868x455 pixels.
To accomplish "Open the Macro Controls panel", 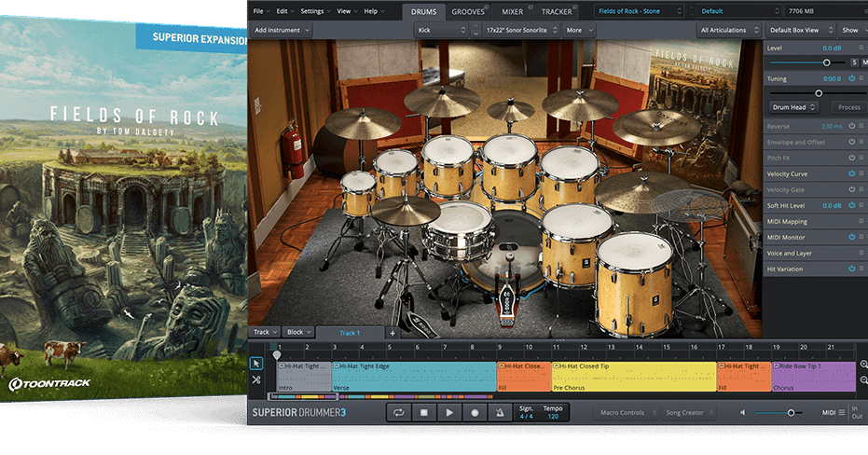I will [x=626, y=412].
